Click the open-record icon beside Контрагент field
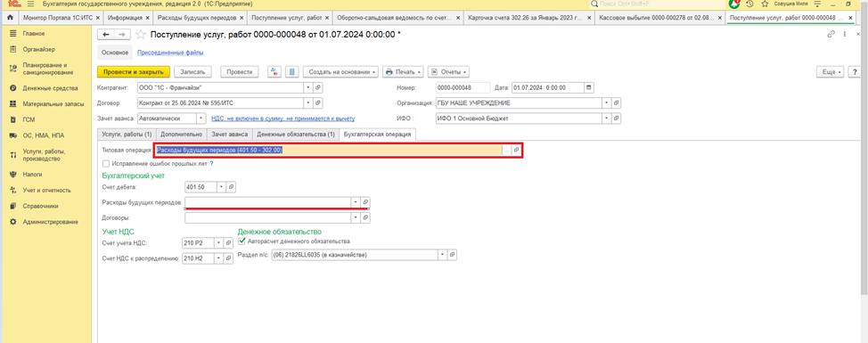 [318, 87]
